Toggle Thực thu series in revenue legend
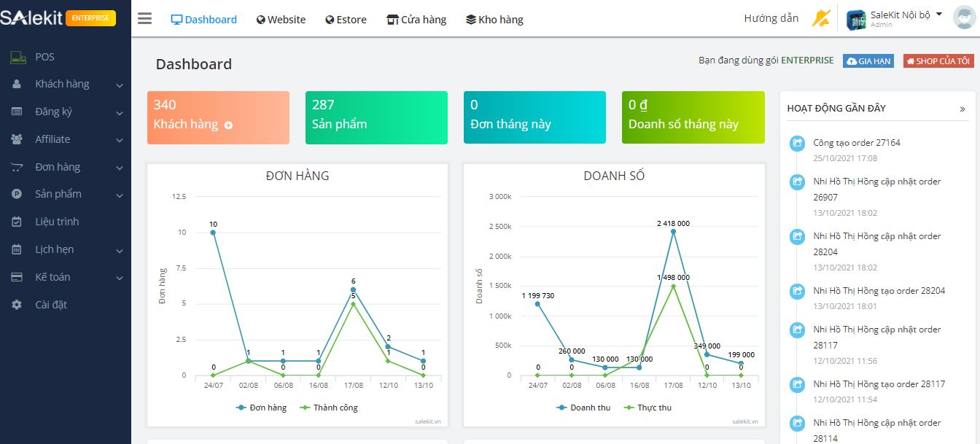Image resolution: width=980 pixels, height=444 pixels. tap(648, 408)
